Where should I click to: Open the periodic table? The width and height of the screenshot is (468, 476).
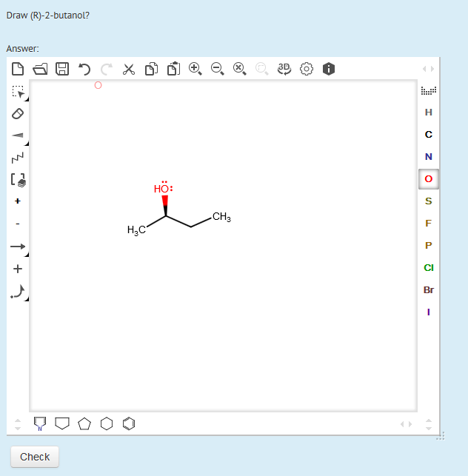tap(429, 90)
